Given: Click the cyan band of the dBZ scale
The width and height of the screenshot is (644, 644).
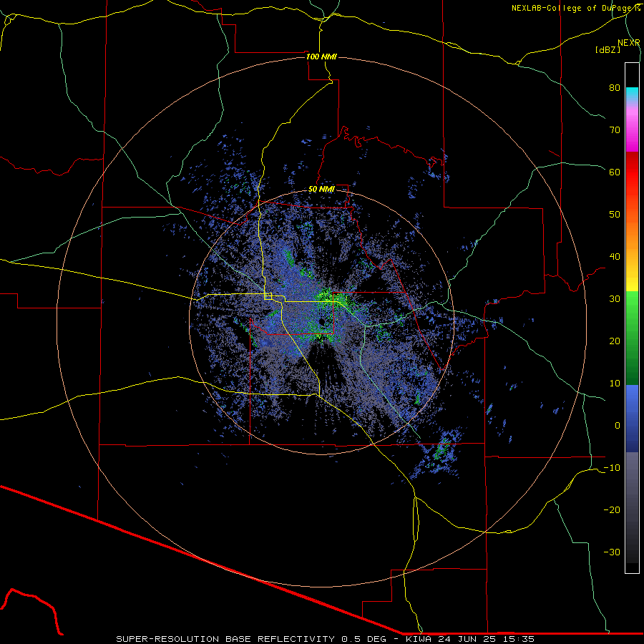Looking at the screenshot, I should pyautogui.click(x=632, y=94).
